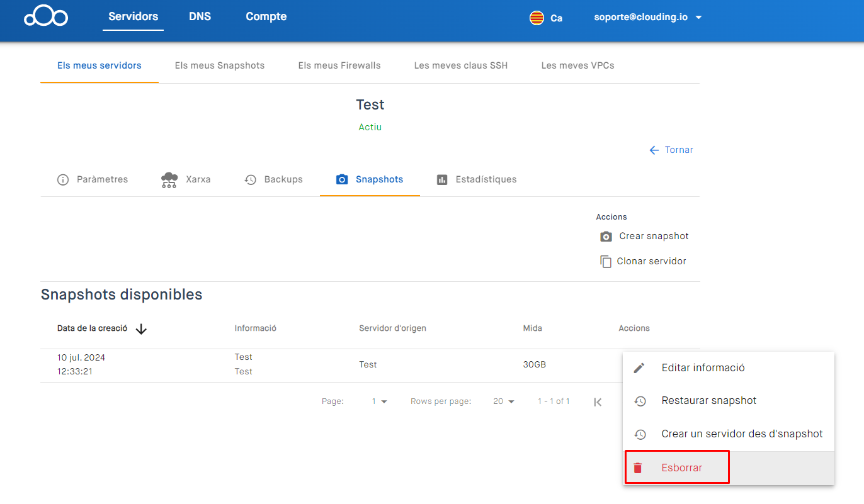Image resolution: width=864 pixels, height=504 pixels.
Task: Sort by Data de la creació arrow
Action: [x=141, y=328]
